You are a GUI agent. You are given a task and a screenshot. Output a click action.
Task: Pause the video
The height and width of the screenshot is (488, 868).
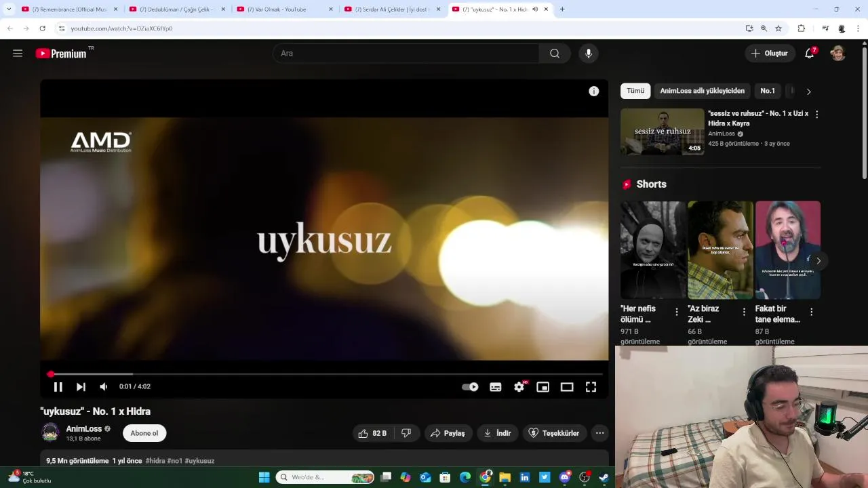[58, 386]
